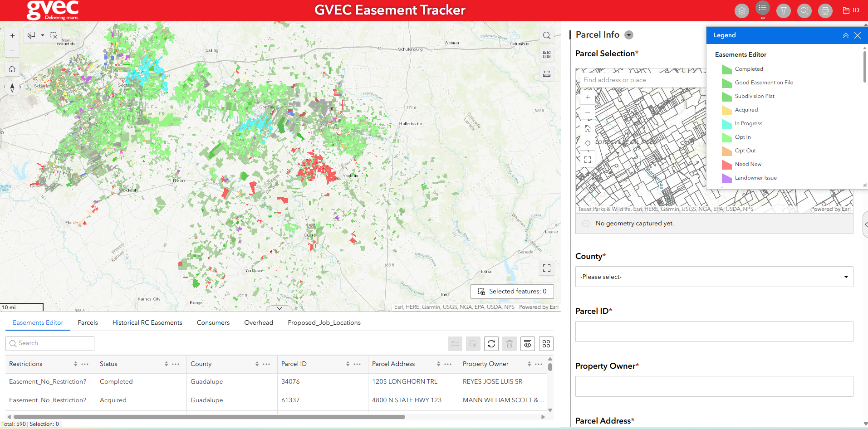
Task: Open the County dropdown in form
Action: click(714, 277)
